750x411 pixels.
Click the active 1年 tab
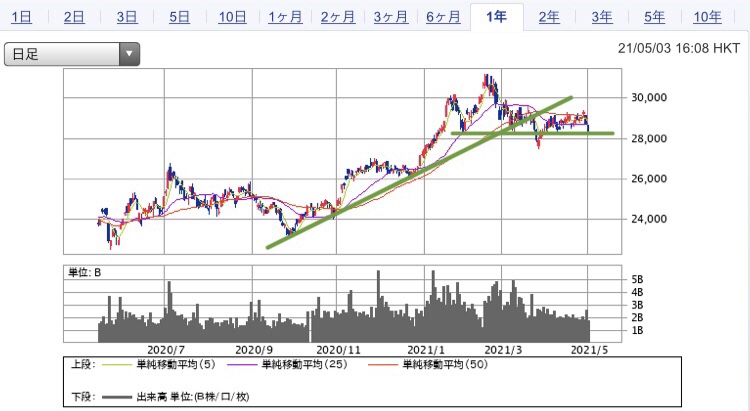[x=496, y=17]
